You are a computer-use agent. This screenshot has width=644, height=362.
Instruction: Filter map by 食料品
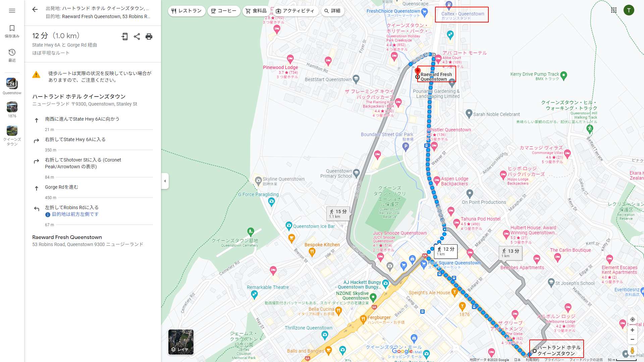click(256, 11)
